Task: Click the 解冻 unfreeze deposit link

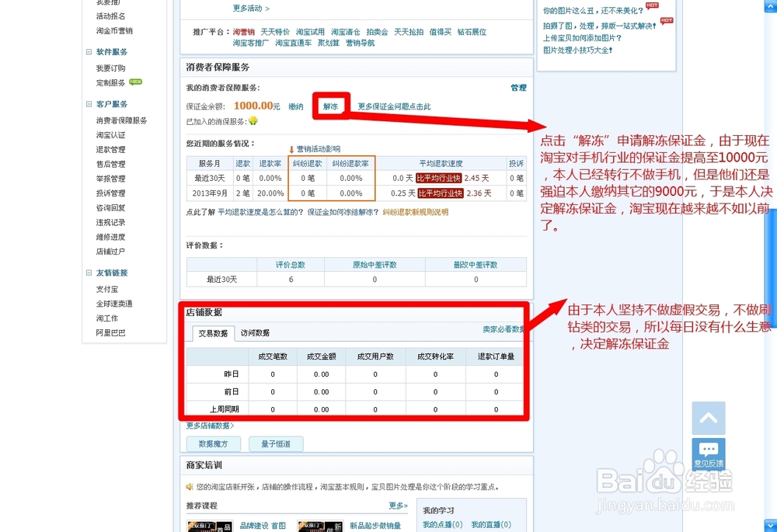Action: click(x=330, y=106)
